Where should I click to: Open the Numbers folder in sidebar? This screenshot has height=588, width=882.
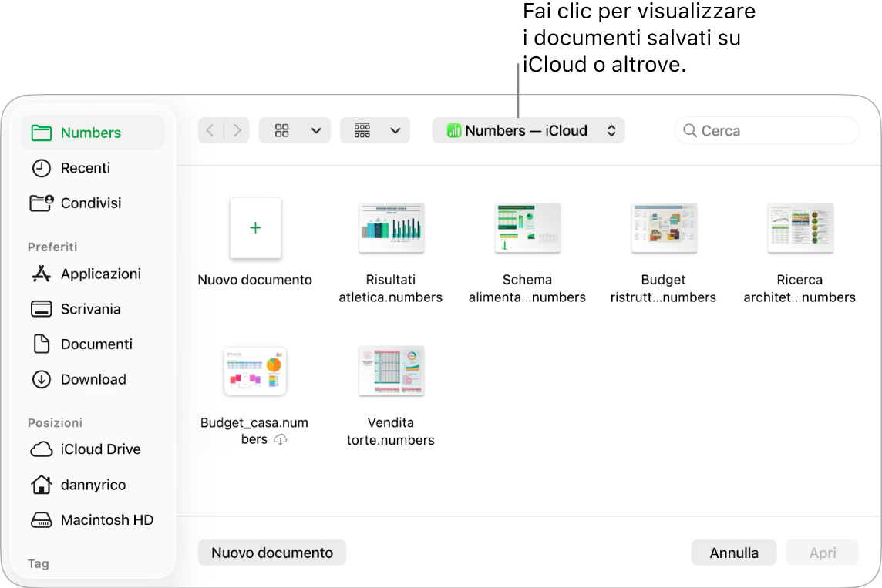[x=93, y=133]
